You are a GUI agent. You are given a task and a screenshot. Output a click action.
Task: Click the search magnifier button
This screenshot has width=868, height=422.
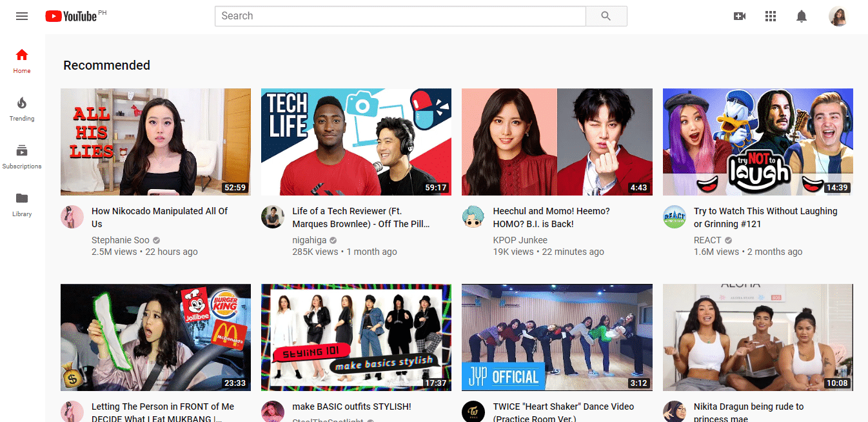(606, 16)
